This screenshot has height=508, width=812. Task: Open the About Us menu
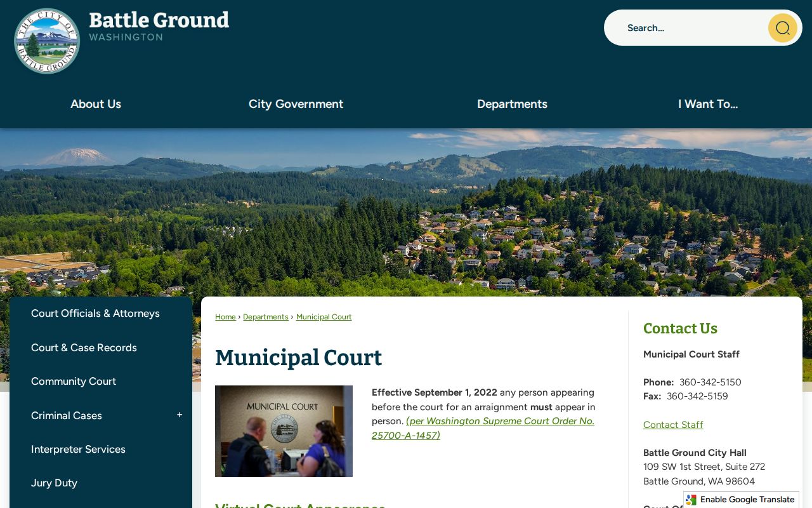point(96,104)
